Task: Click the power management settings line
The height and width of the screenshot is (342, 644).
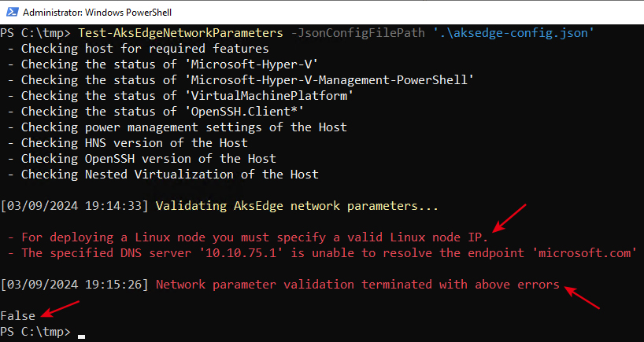Action: click(177, 127)
